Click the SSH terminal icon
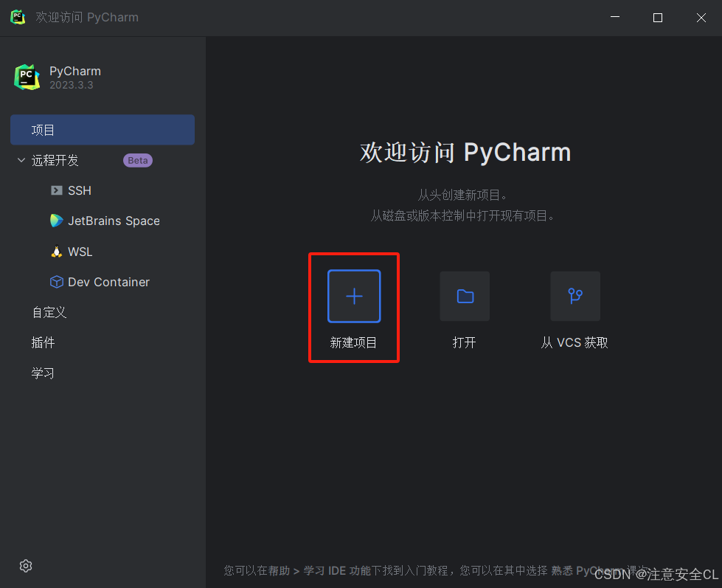 coord(56,190)
